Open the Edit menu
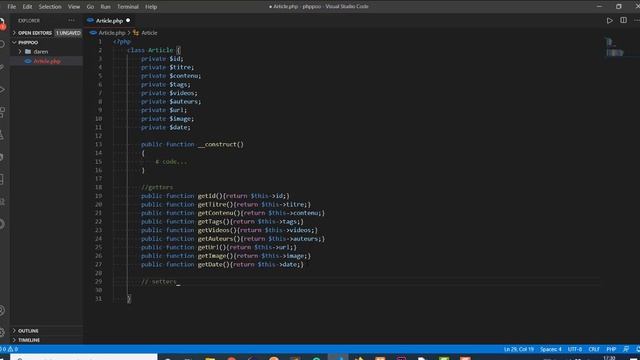 (27, 7)
